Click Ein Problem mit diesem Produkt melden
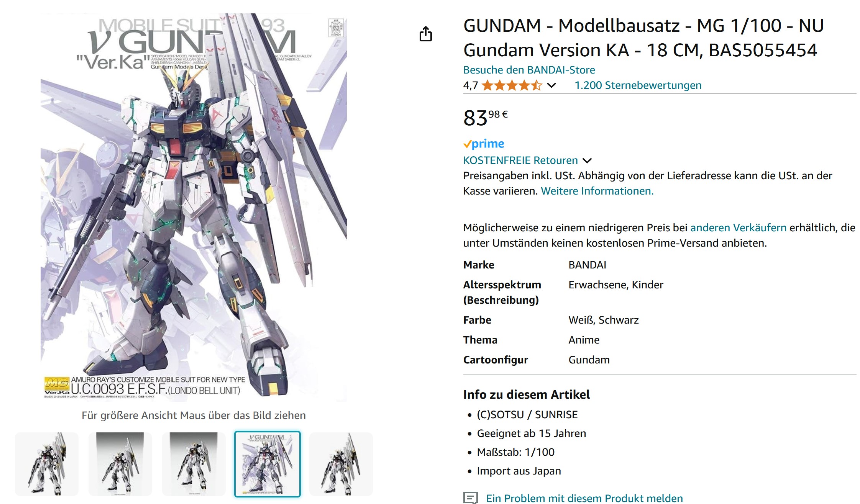Viewport: 860px width, 504px height. (x=584, y=498)
